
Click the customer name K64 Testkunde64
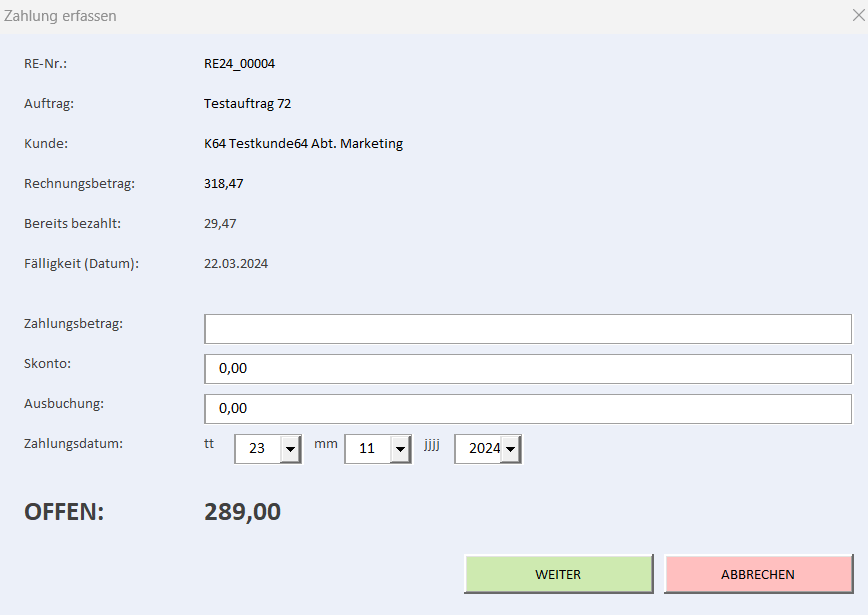click(255, 143)
